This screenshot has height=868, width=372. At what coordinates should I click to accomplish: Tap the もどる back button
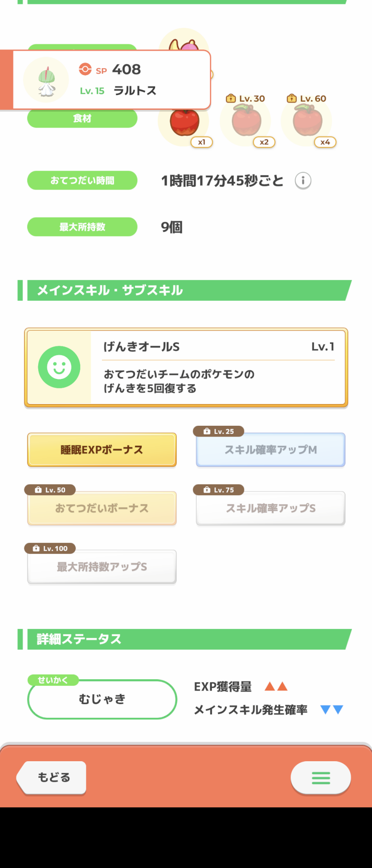53,777
